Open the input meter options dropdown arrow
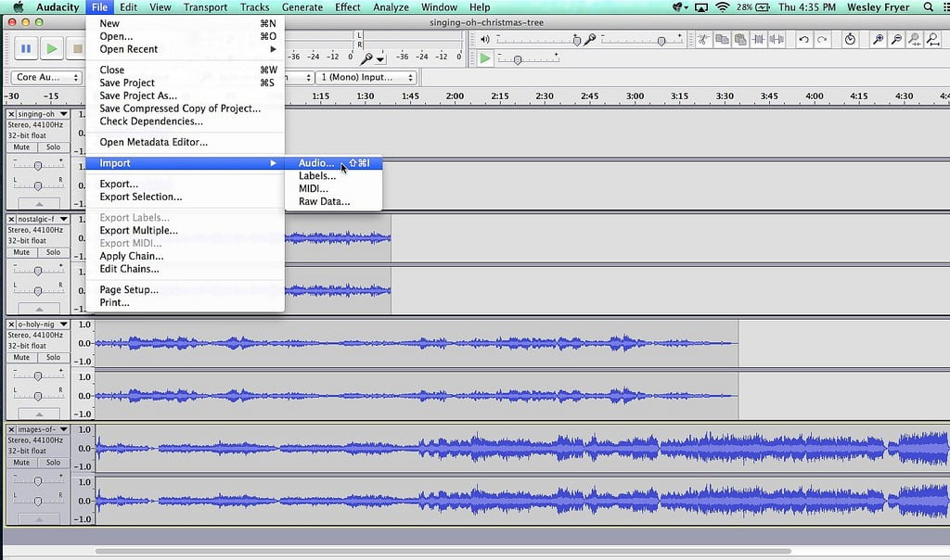 pos(380,59)
